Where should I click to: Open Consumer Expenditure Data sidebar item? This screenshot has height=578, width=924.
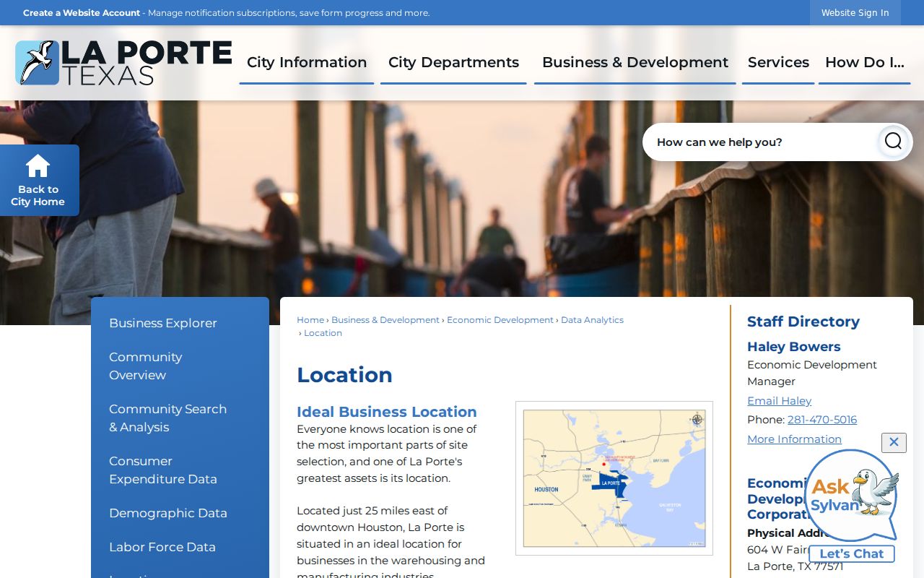(163, 470)
